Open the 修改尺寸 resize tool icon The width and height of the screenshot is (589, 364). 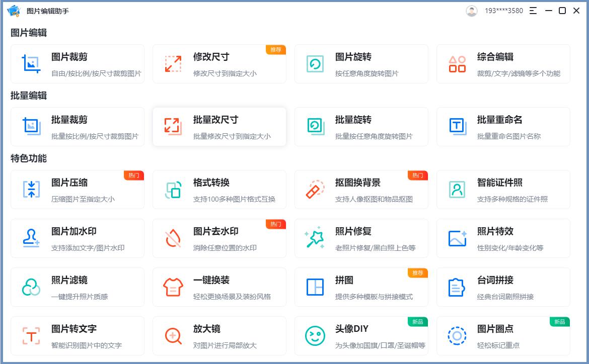point(173,63)
